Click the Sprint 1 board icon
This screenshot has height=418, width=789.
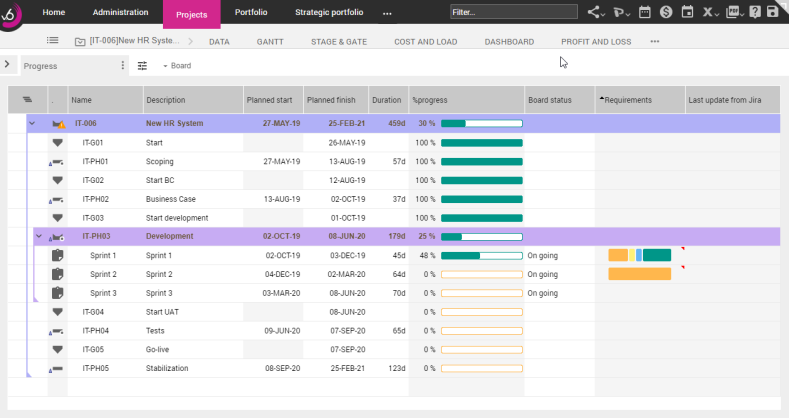tap(58, 255)
